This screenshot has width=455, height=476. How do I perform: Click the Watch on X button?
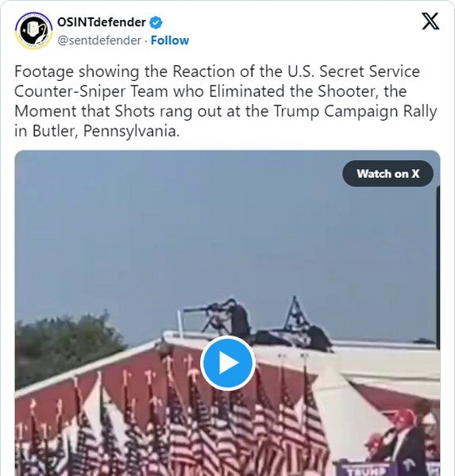coord(388,174)
